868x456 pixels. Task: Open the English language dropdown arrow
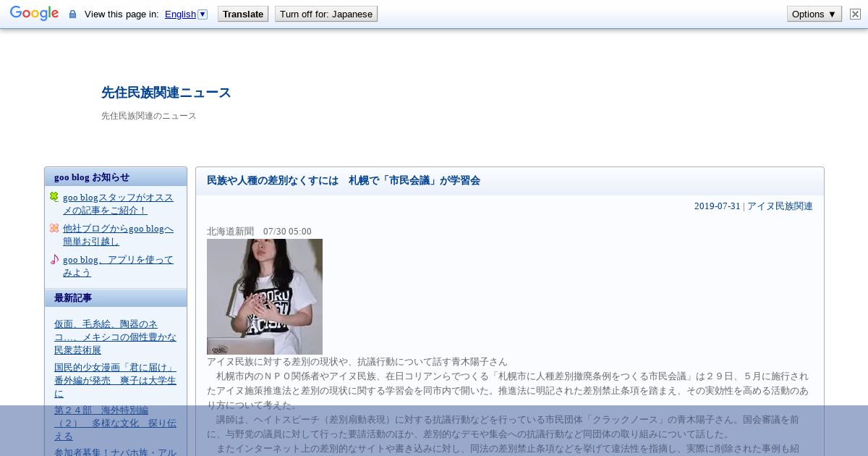coord(203,14)
